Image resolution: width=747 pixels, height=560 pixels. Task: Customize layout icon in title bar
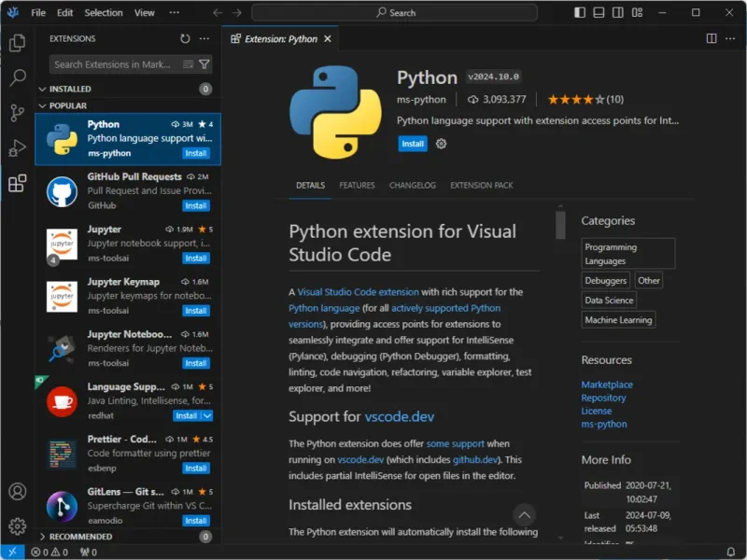click(x=637, y=13)
